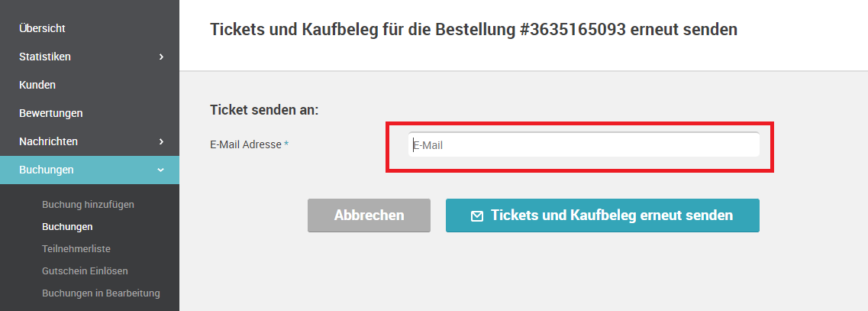This screenshot has width=868, height=311.
Task: Click Tickets und Kaufbeleg erneut senden button
Action: [x=602, y=215]
